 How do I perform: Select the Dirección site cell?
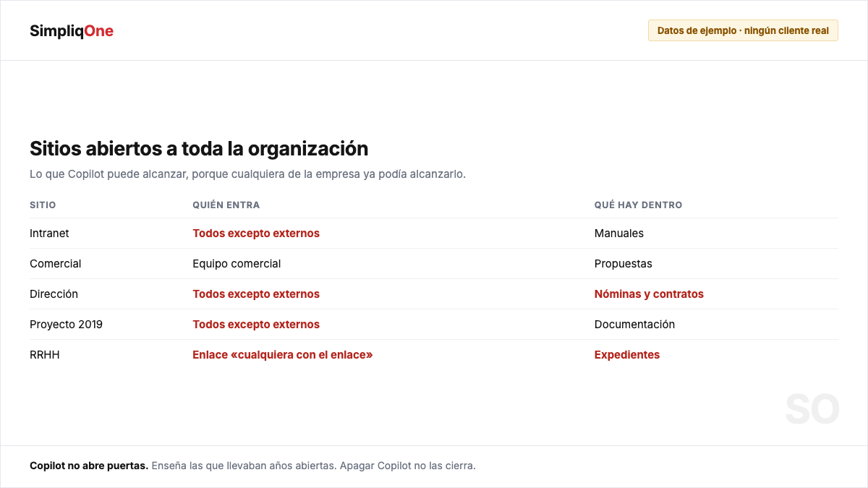(54, 294)
